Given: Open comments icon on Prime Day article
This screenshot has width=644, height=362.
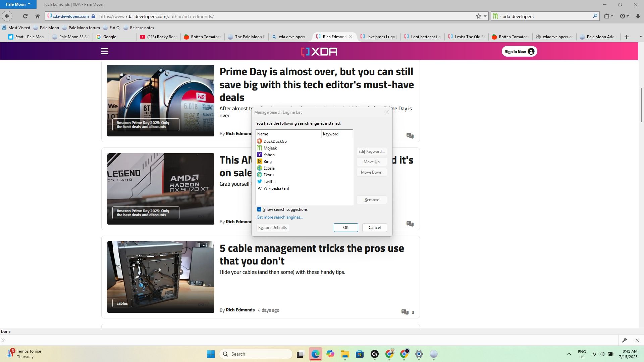Looking at the screenshot, I should click(x=410, y=136).
